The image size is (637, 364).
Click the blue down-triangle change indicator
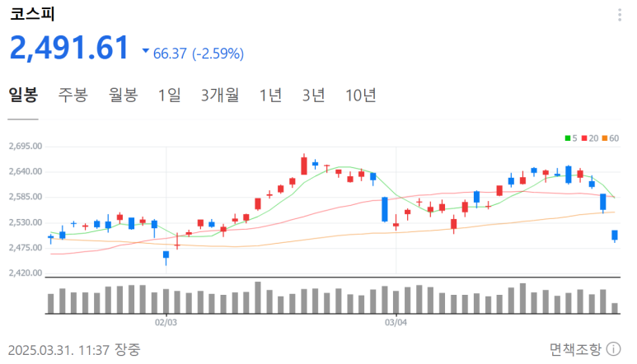[145, 51]
